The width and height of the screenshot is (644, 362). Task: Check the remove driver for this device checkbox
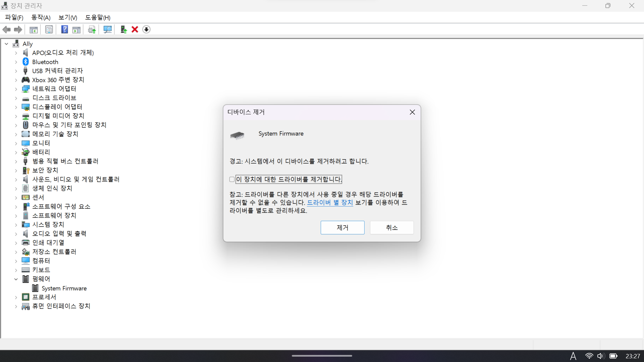tap(232, 179)
